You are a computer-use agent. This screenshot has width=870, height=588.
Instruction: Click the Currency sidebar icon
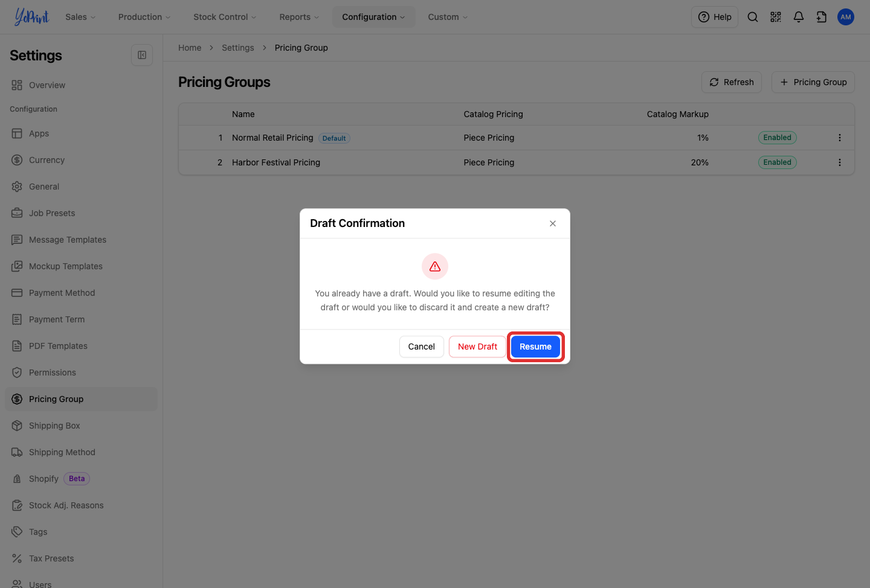17,160
